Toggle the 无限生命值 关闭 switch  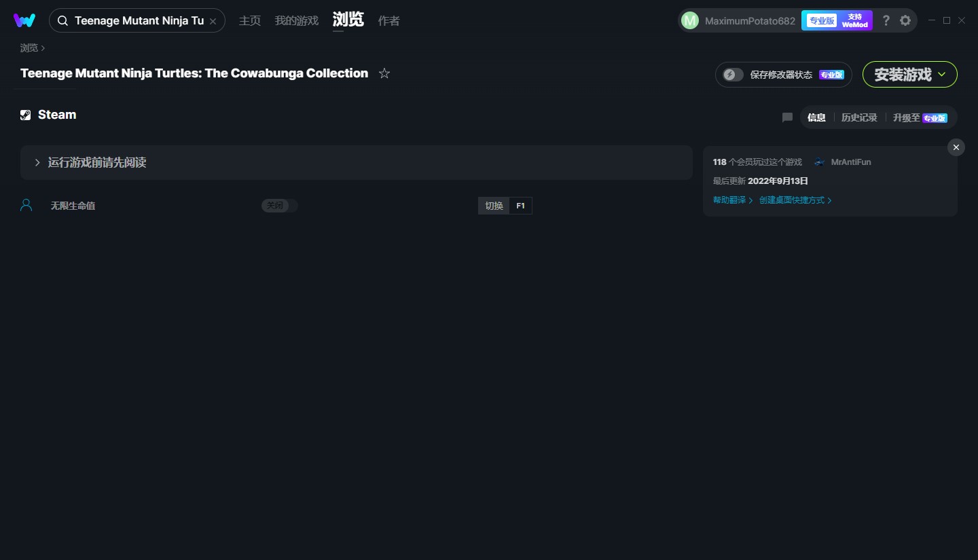coord(280,206)
